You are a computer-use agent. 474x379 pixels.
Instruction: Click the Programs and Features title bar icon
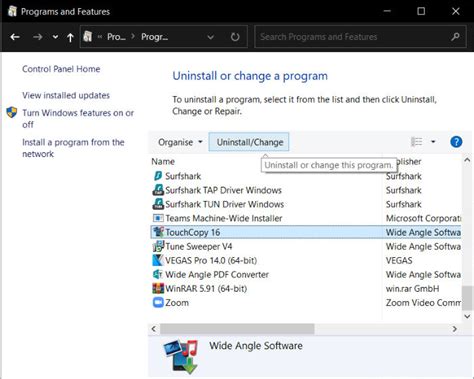pos(12,11)
